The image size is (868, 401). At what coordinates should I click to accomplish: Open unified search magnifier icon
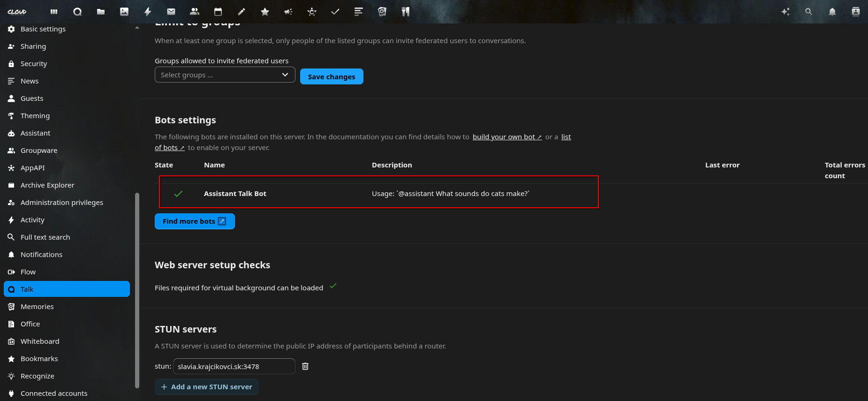pyautogui.click(x=809, y=12)
